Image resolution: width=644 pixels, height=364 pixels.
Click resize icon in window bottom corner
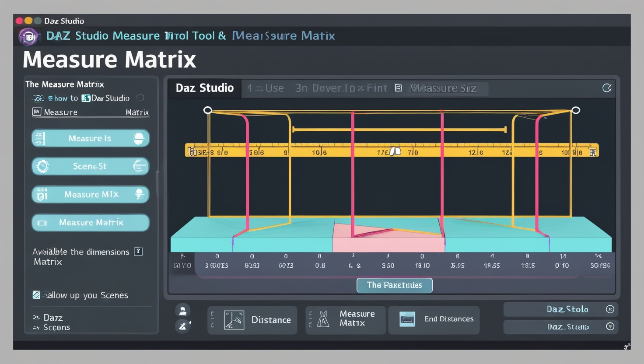click(x=626, y=346)
